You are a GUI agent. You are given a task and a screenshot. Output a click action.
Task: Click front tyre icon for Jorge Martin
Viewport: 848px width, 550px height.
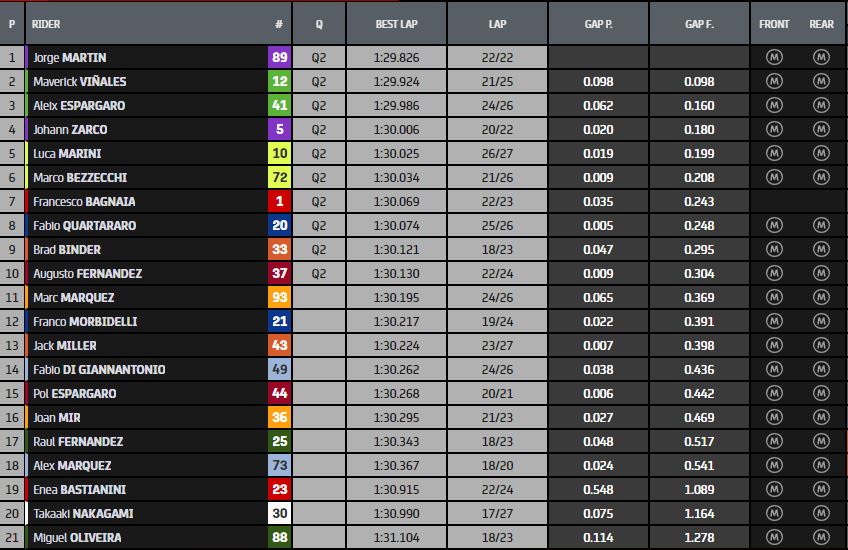pos(774,57)
